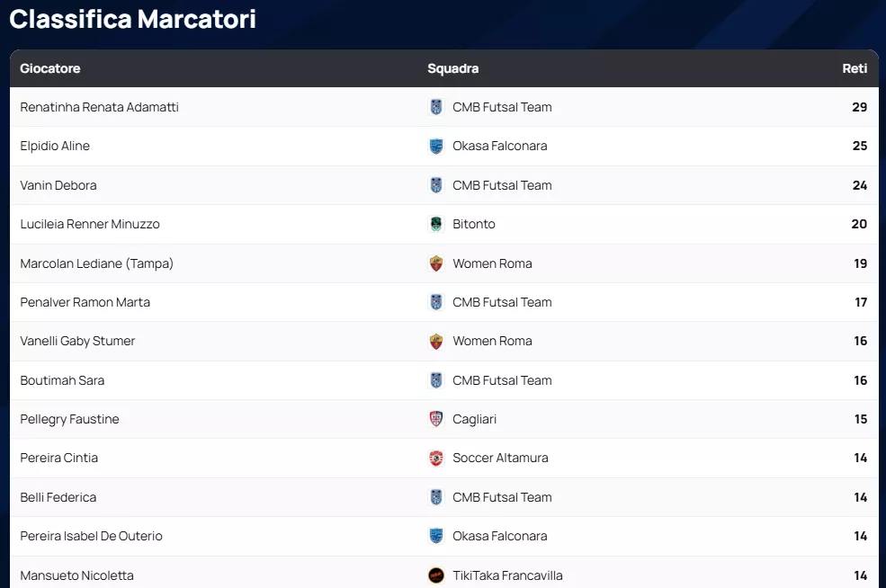Open player Renatinha Renata Adamatti
This screenshot has width=886, height=588.
pyautogui.click(x=100, y=107)
